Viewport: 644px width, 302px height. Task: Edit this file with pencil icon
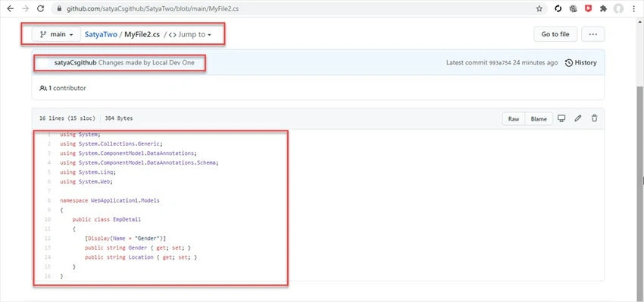tap(578, 118)
